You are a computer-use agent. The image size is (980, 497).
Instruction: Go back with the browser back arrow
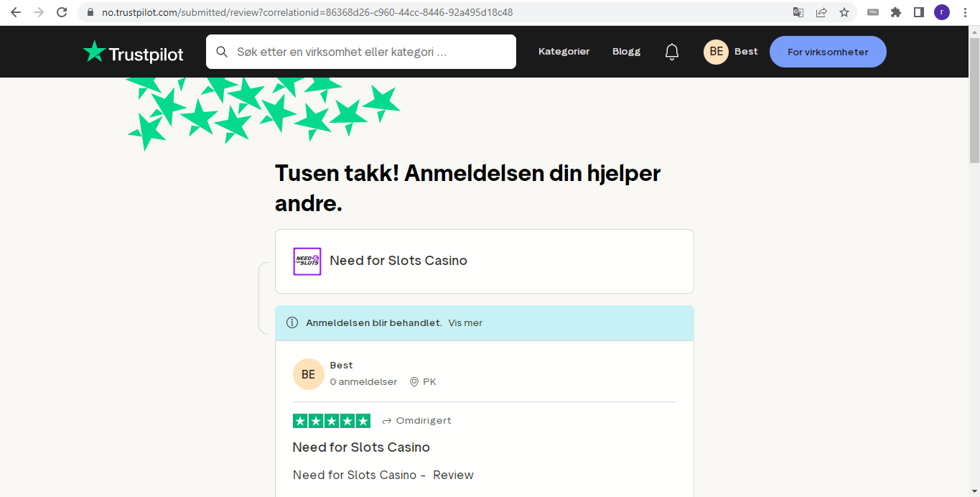tap(16, 12)
